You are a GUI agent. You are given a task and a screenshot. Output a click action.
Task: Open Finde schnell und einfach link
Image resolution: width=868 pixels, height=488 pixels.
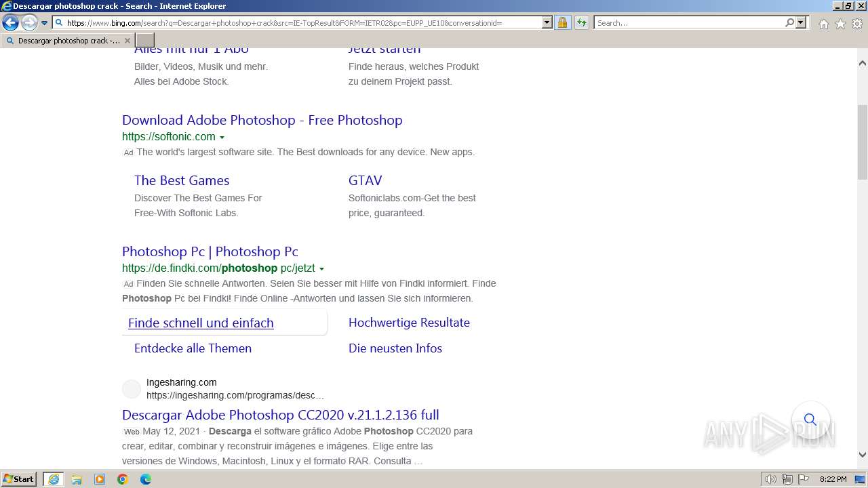click(x=201, y=323)
